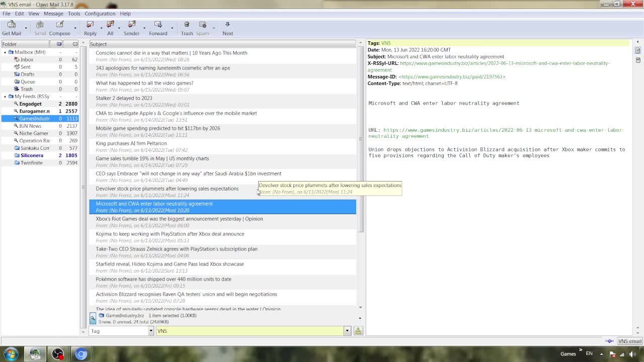The width and height of the screenshot is (644, 362).
Task: Open 'King purchases AI firm Peltarion' message
Action: (222, 146)
